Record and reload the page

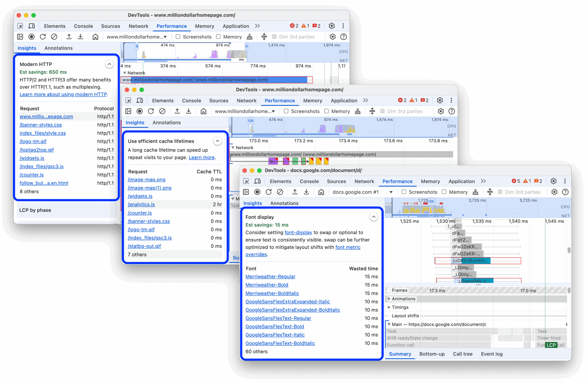(x=43, y=37)
